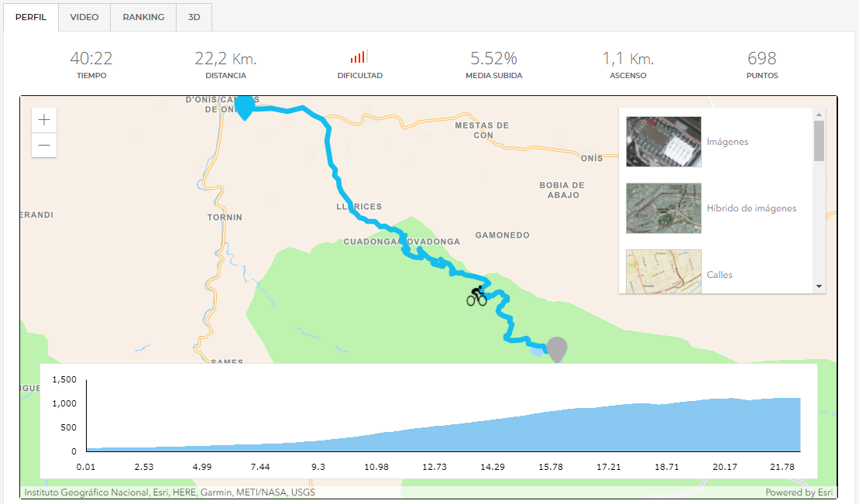Zoom out the map with minus button
Image resolution: width=859 pixels, height=504 pixels.
[x=44, y=146]
